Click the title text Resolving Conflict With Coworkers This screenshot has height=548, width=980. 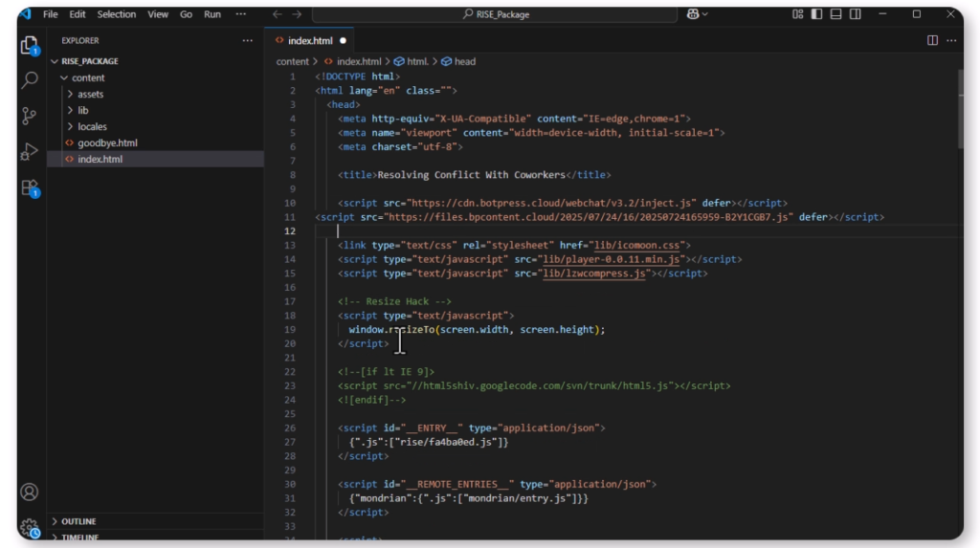(x=471, y=175)
